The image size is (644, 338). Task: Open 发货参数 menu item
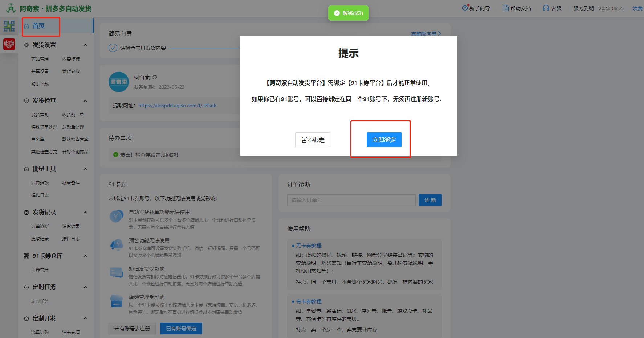[x=71, y=71]
